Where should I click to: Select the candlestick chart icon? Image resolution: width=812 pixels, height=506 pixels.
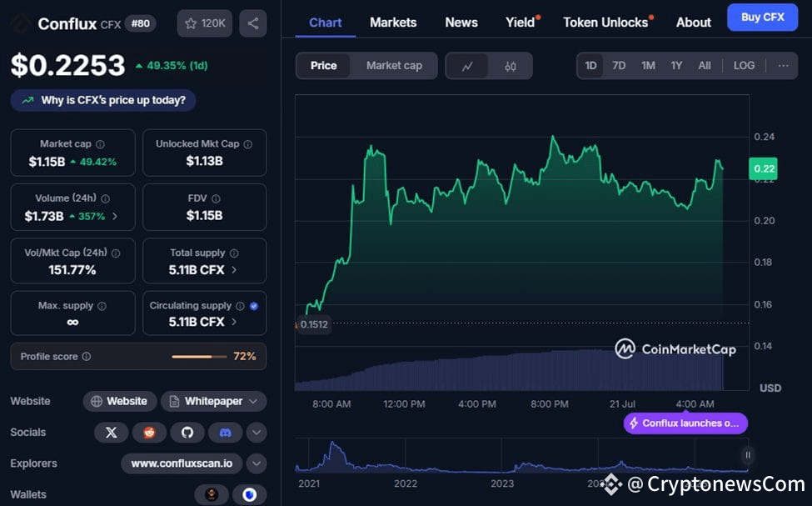click(x=510, y=66)
